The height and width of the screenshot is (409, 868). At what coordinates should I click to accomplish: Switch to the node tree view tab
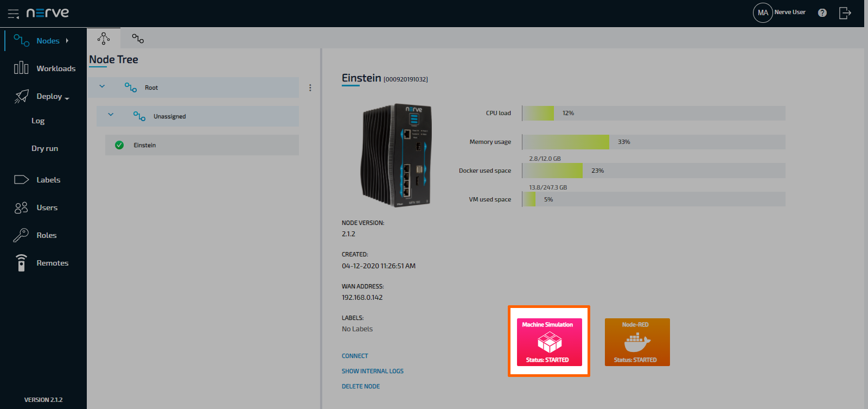104,39
